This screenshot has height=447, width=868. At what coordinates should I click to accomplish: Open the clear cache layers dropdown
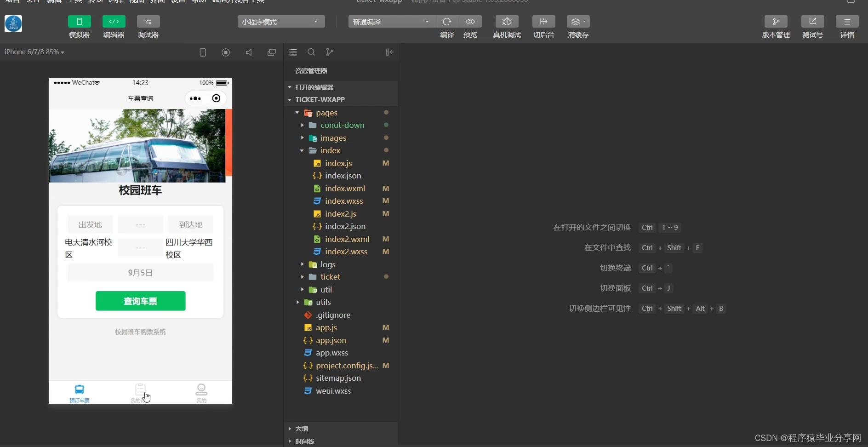pyautogui.click(x=578, y=22)
